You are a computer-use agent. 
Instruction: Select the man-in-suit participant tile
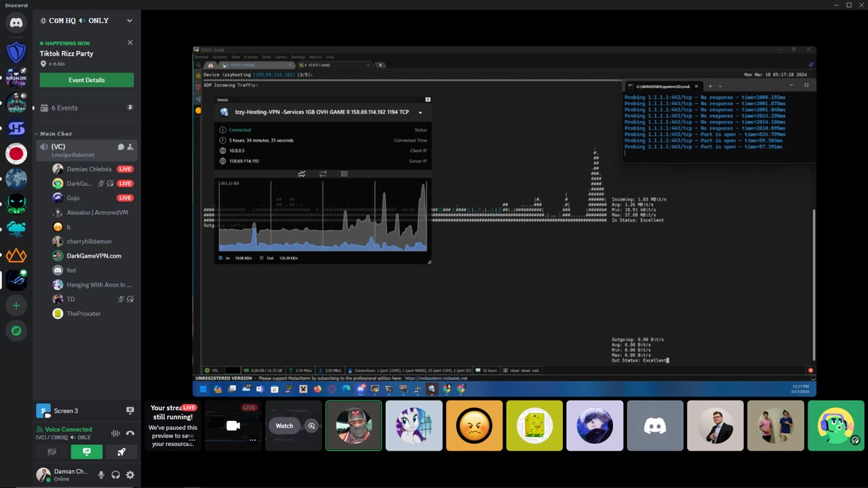[715, 426]
